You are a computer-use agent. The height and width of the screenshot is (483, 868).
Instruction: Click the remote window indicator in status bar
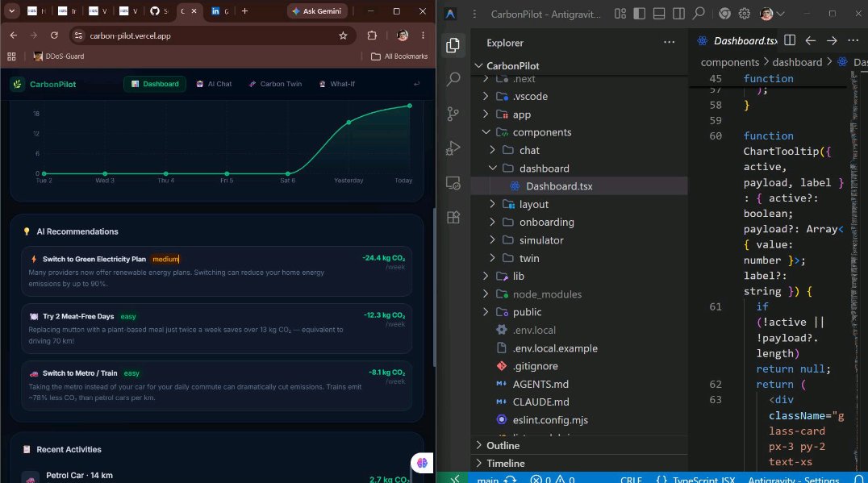point(454,479)
